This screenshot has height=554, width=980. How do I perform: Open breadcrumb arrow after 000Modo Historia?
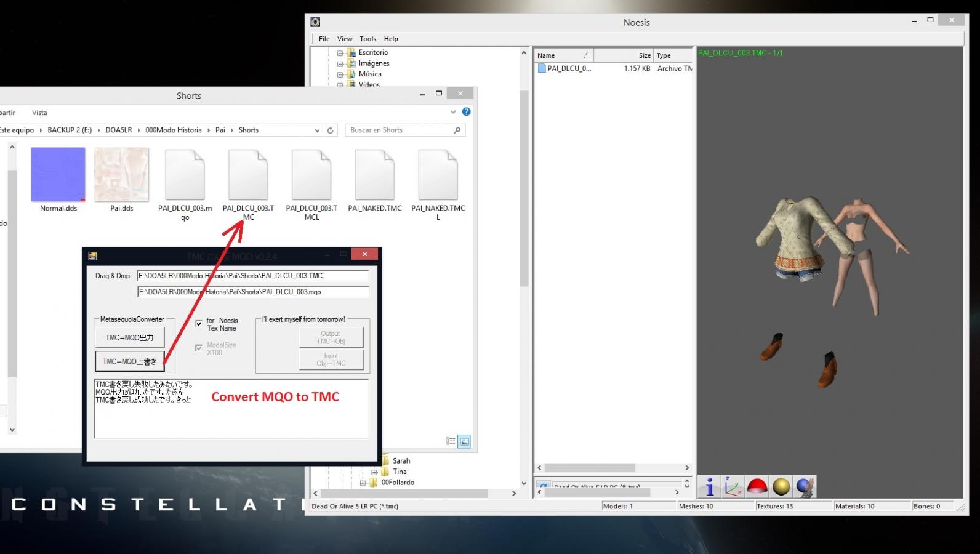click(x=209, y=130)
